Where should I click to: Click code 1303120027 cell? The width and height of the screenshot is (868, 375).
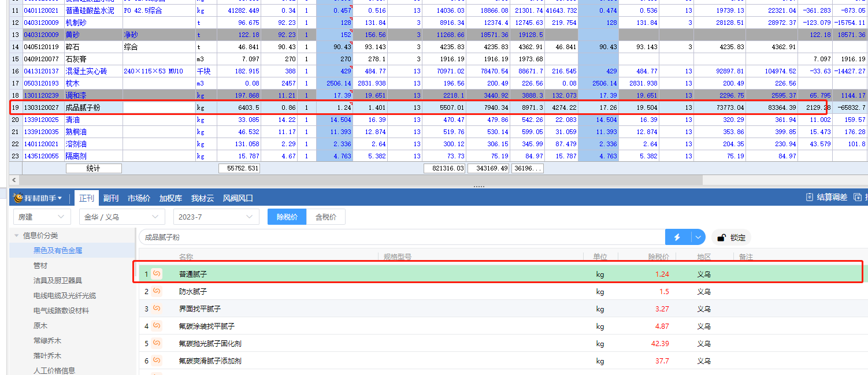click(43, 107)
